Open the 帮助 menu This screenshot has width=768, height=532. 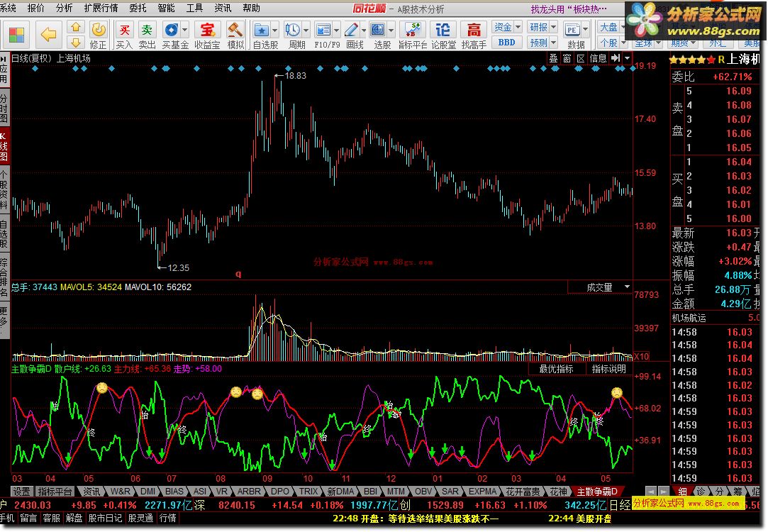[x=251, y=8]
